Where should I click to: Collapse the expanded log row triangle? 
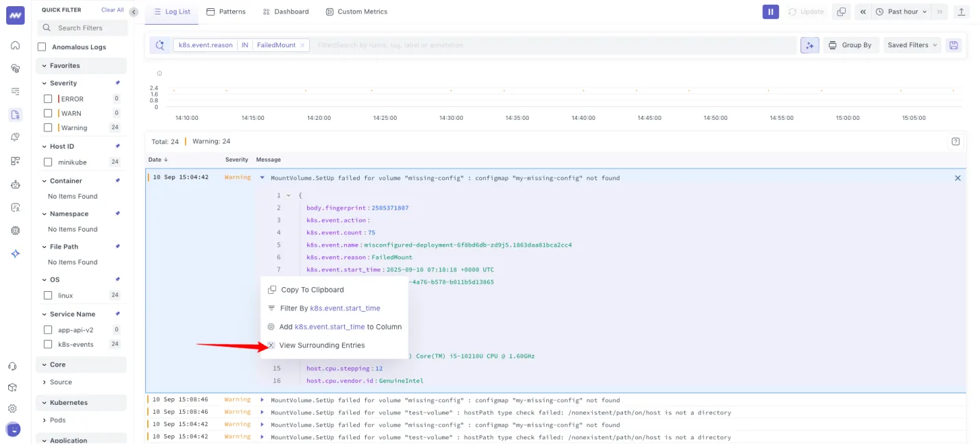262,178
